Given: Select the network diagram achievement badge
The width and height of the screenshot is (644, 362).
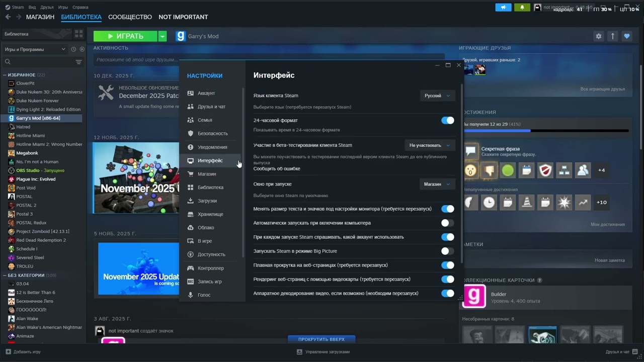Looking at the screenshot, I should coord(564,170).
